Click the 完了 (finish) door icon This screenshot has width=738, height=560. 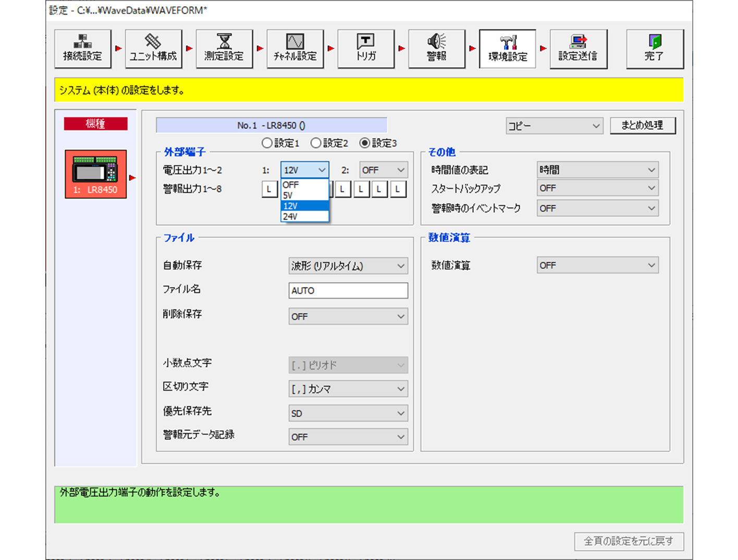coord(655,48)
